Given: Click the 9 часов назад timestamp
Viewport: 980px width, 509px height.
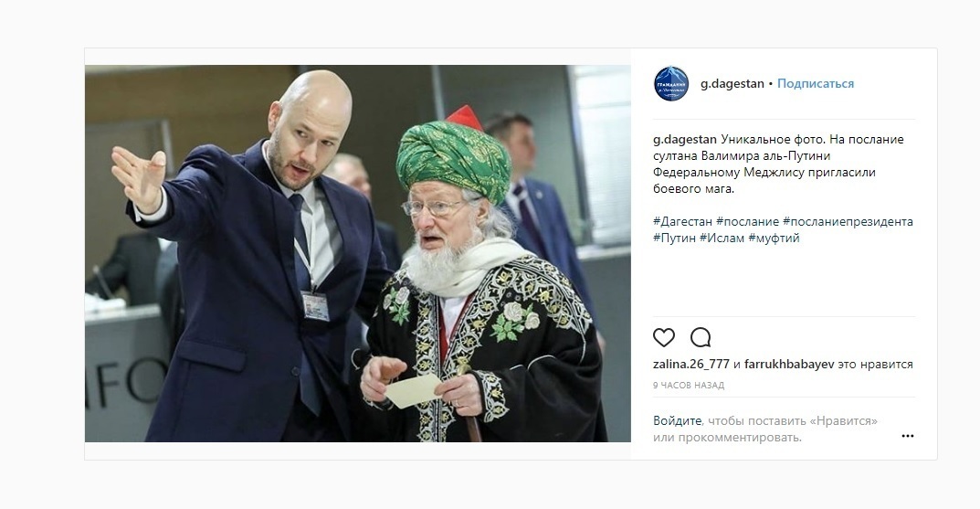Looking at the screenshot, I should pyautogui.click(x=689, y=386).
